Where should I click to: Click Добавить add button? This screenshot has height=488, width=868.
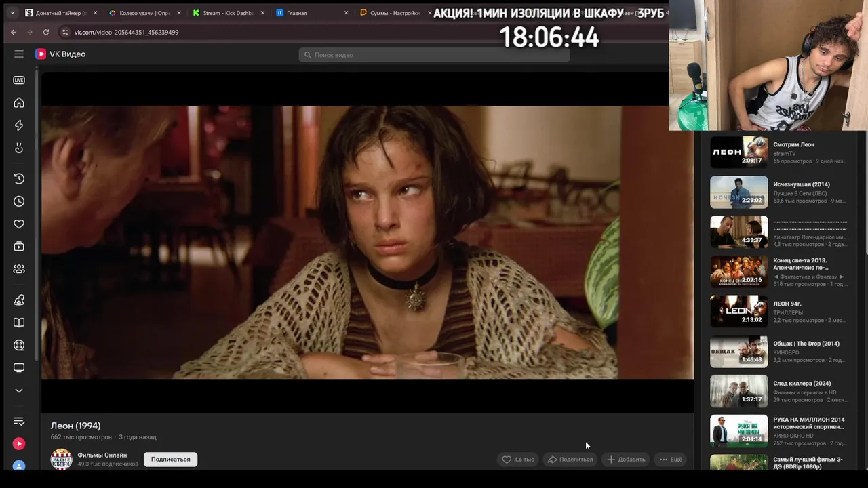coord(626,460)
